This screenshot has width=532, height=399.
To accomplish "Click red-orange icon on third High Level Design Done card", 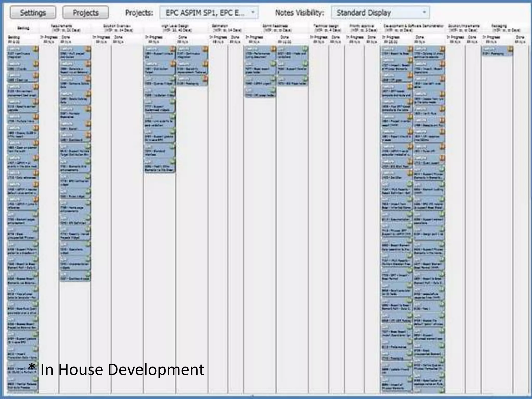I will pyautogui.click(x=205, y=78).
